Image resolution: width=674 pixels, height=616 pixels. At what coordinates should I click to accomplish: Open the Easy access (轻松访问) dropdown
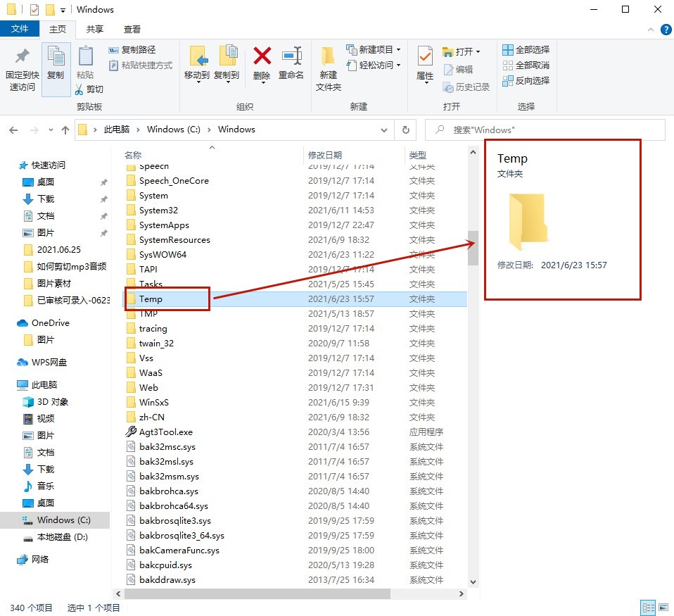[x=373, y=65]
